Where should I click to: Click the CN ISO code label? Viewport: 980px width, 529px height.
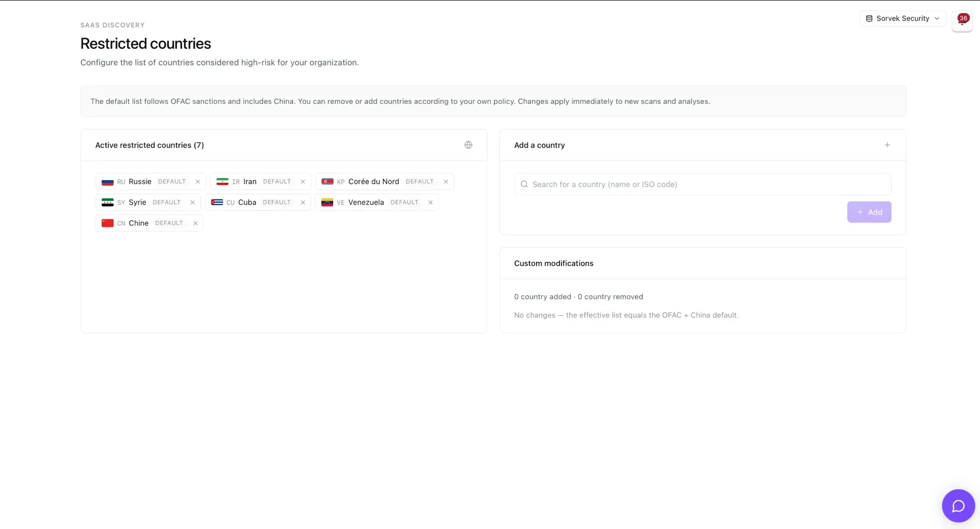point(121,223)
